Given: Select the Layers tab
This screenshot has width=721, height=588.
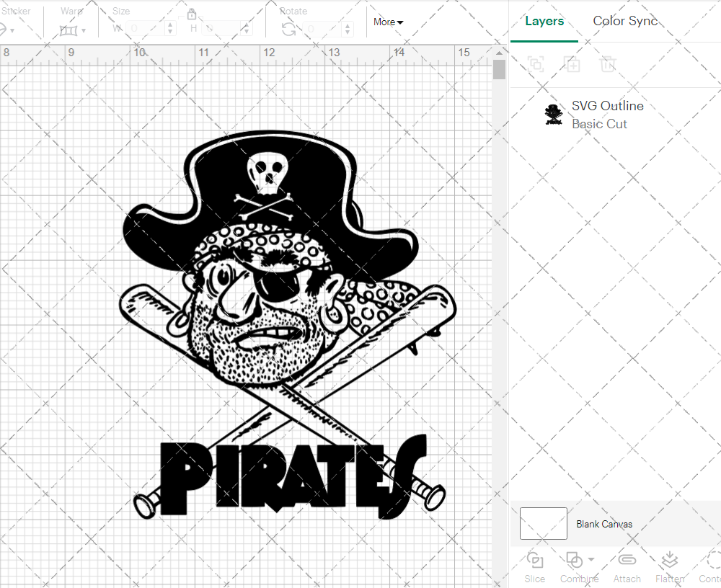Looking at the screenshot, I should [x=544, y=21].
